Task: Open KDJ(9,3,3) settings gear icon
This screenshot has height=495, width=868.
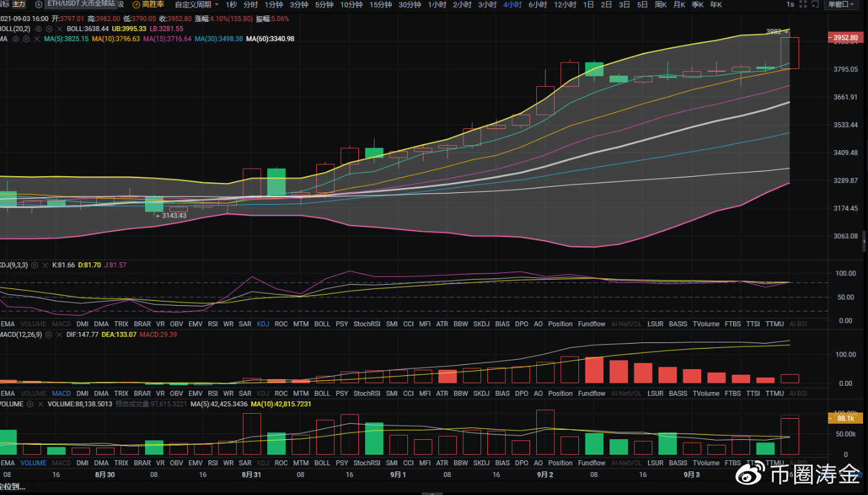Action: click(34, 265)
